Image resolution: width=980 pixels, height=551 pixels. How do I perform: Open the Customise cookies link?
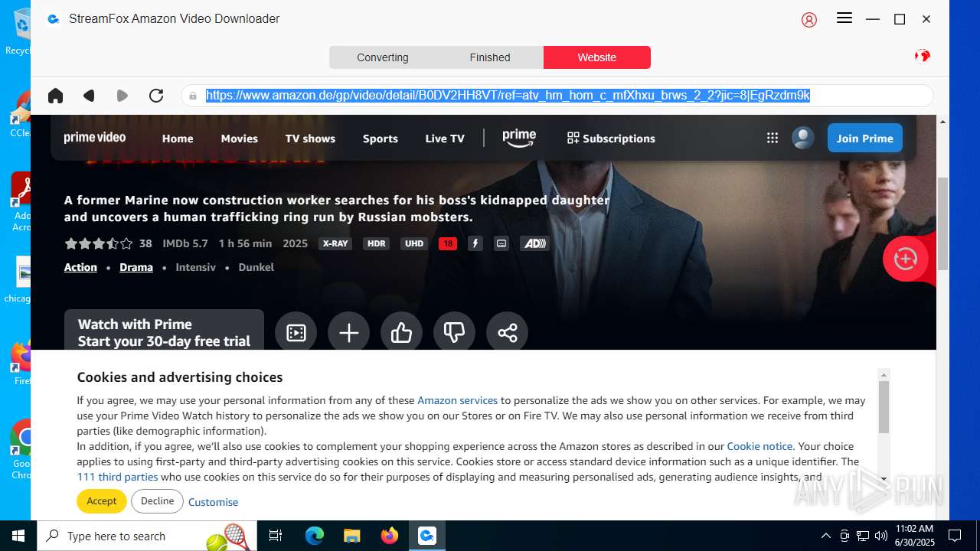(x=213, y=502)
